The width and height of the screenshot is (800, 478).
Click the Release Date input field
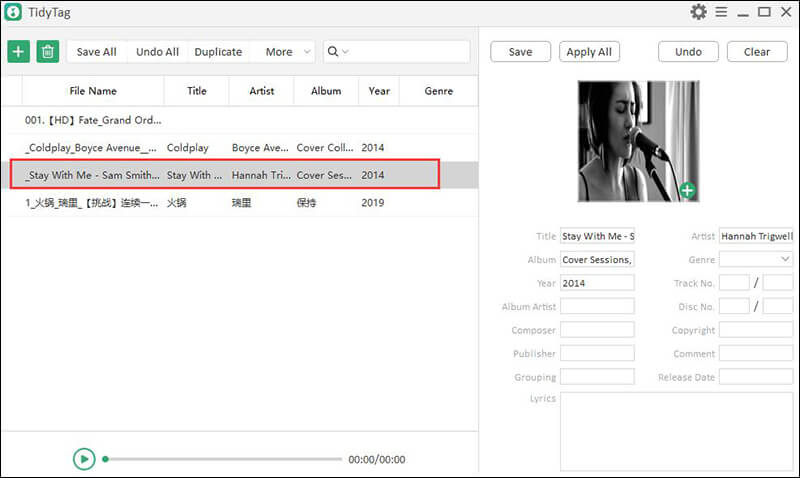click(x=756, y=376)
